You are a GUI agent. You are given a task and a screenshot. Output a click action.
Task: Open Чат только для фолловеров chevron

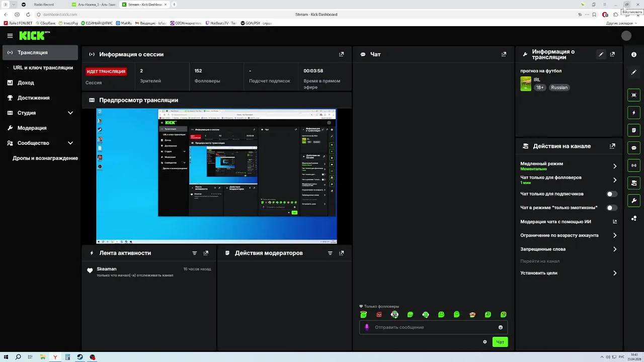pyautogui.click(x=615, y=180)
